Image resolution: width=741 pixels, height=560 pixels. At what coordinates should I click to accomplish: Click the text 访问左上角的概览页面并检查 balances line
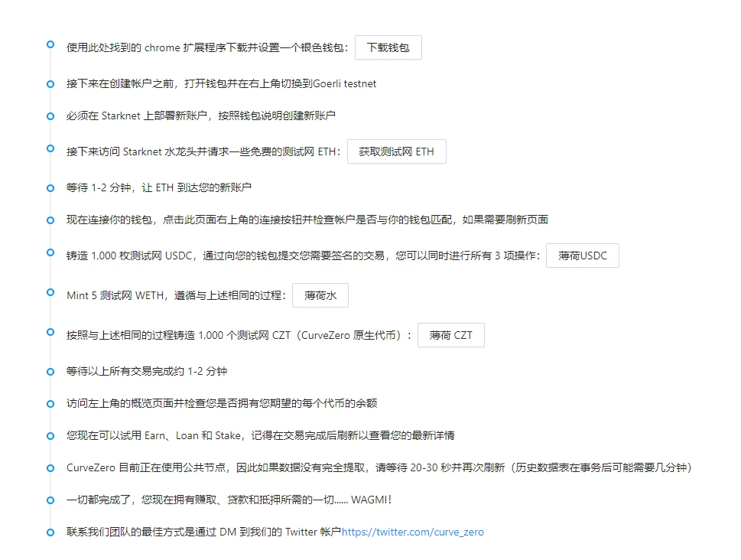click(222, 403)
